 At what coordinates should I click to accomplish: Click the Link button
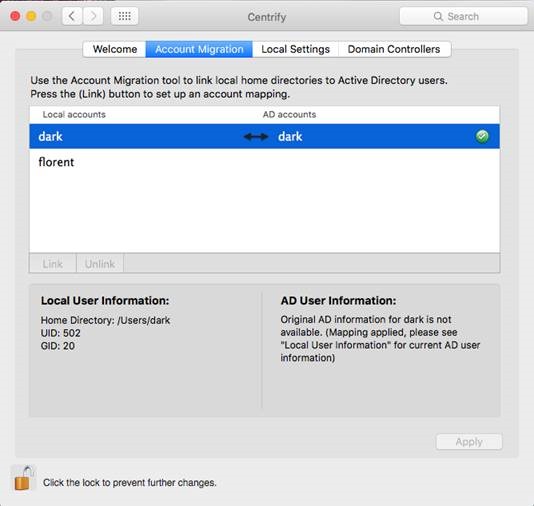point(53,264)
